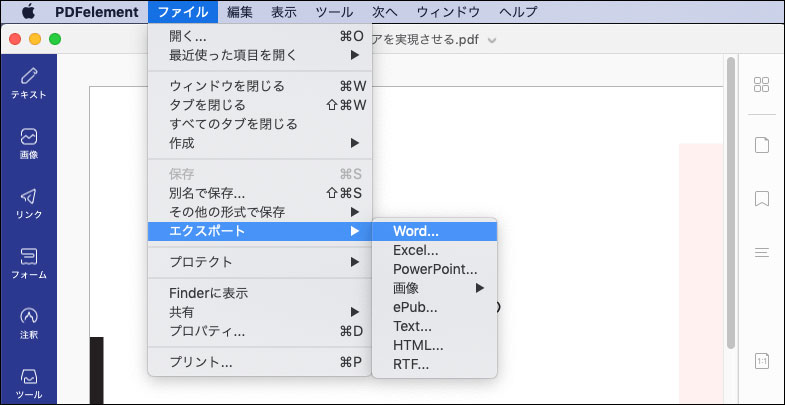The width and height of the screenshot is (785, 405).
Task: Export to PowerPoint...
Action: coord(435,269)
